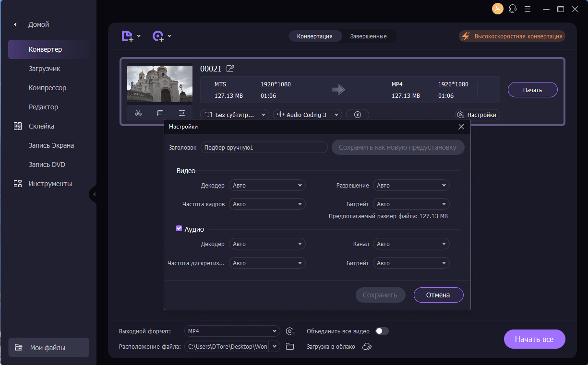
Task: Open Компрессор in the sidebar
Action: [48, 88]
